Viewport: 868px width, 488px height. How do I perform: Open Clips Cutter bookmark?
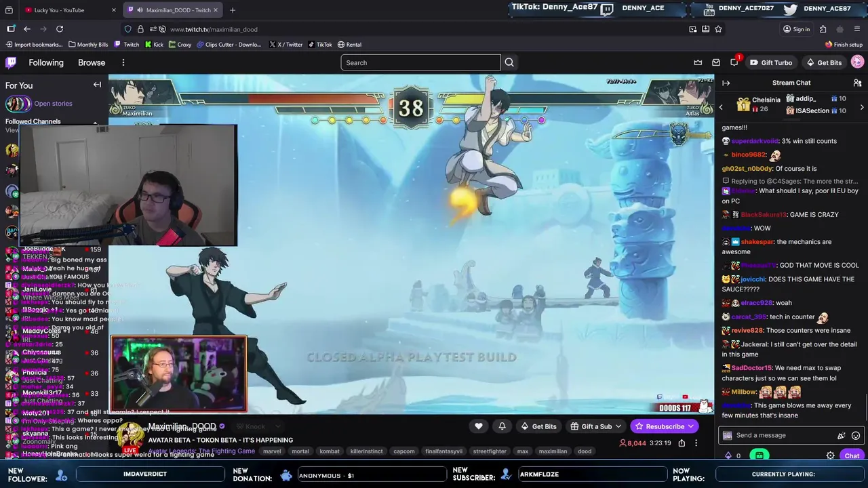point(229,45)
